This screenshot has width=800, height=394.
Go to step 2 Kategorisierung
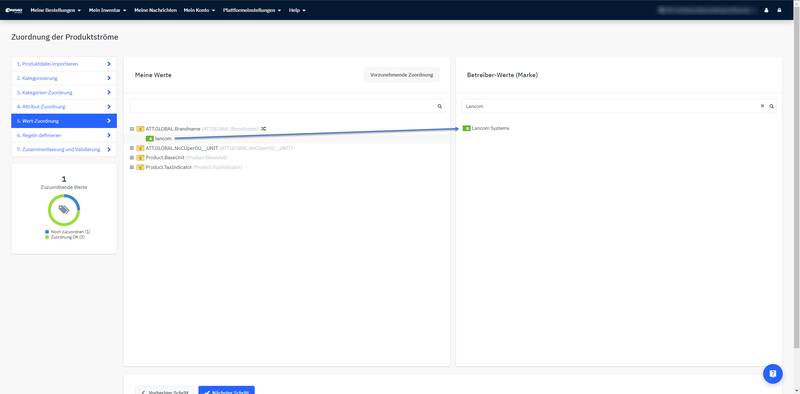tap(64, 78)
